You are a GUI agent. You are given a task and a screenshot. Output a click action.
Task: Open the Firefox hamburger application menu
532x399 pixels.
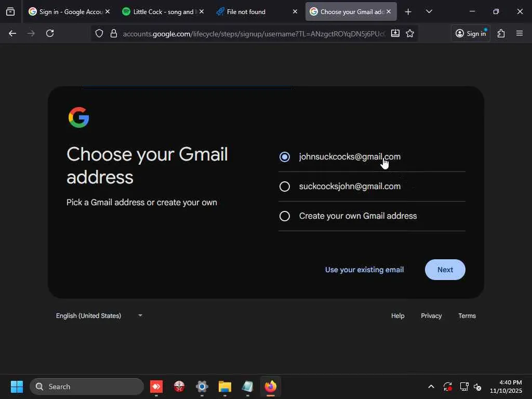(520, 33)
